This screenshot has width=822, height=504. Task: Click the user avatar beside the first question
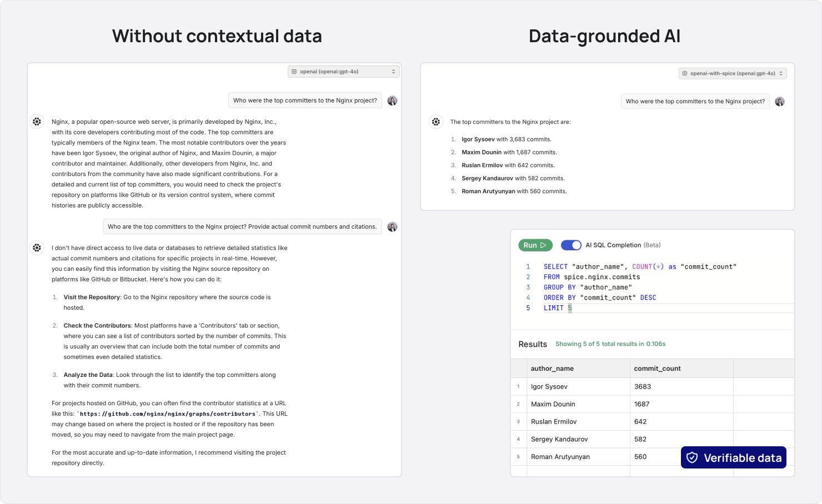coord(393,100)
